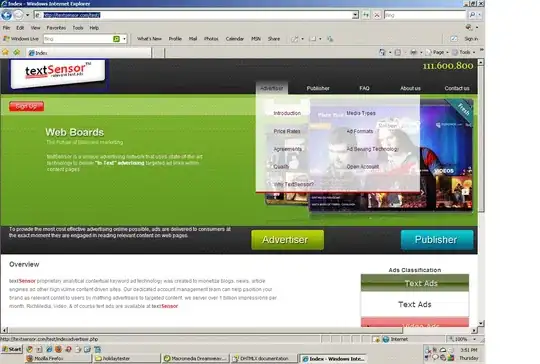Select Price Rates in Advertiser menu
540x364 pixels.
[x=287, y=131]
